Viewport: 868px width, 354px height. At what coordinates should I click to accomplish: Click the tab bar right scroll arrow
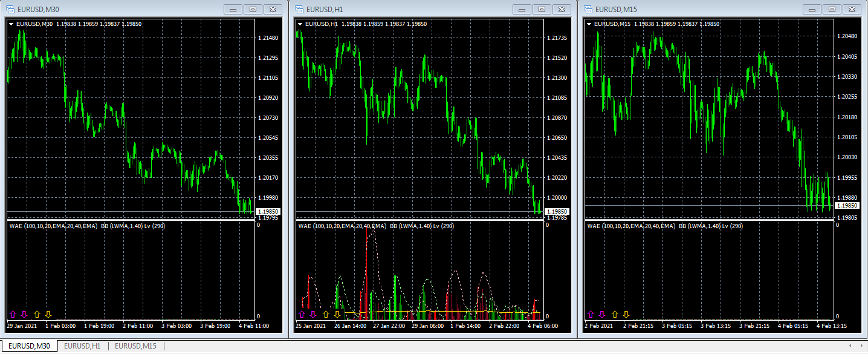(x=861, y=346)
